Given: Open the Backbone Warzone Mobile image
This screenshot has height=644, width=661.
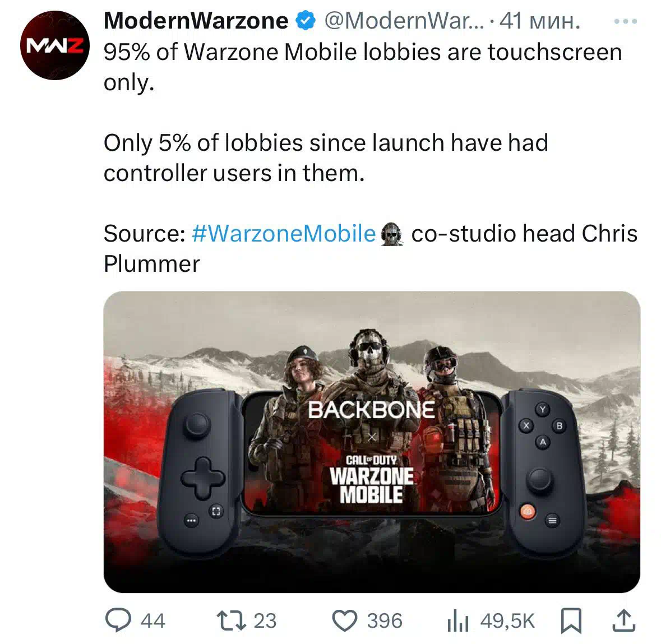Looking at the screenshot, I should [x=372, y=442].
